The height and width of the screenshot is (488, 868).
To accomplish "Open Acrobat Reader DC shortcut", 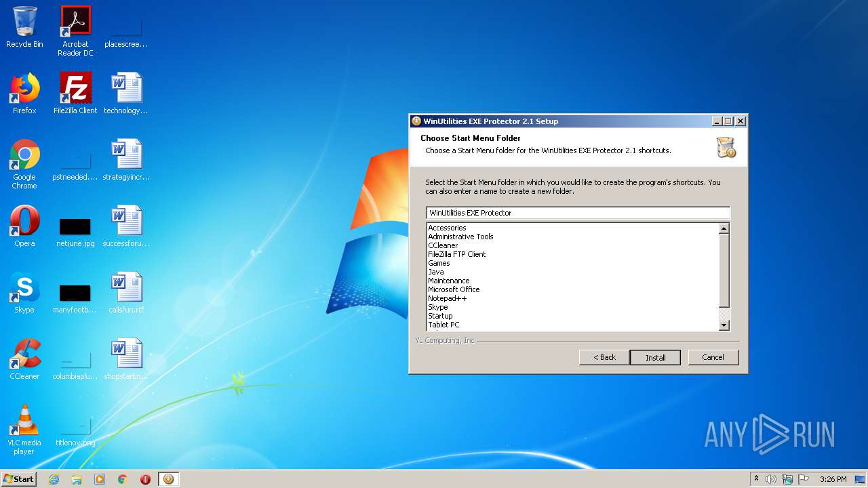I will (x=75, y=31).
